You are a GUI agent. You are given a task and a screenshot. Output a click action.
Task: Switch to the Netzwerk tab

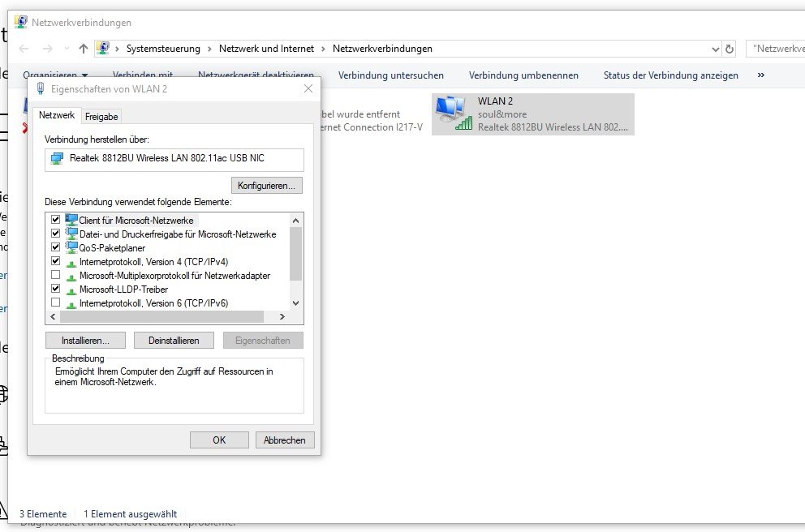[x=57, y=115]
